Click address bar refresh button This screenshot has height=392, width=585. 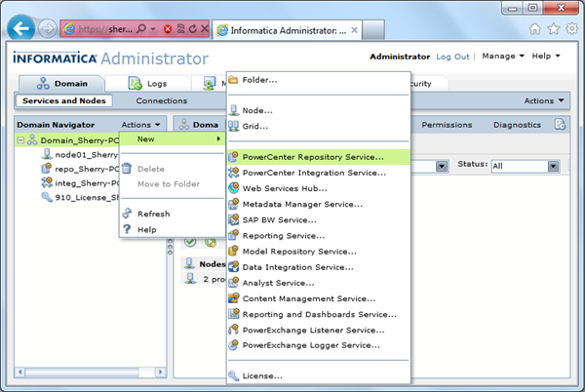click(192, 28)
